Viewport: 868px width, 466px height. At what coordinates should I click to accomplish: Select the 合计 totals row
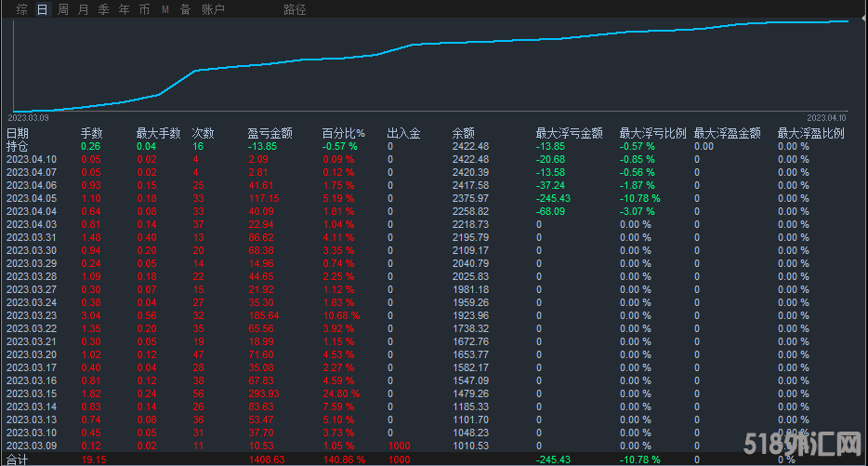[x=17, y=459]
